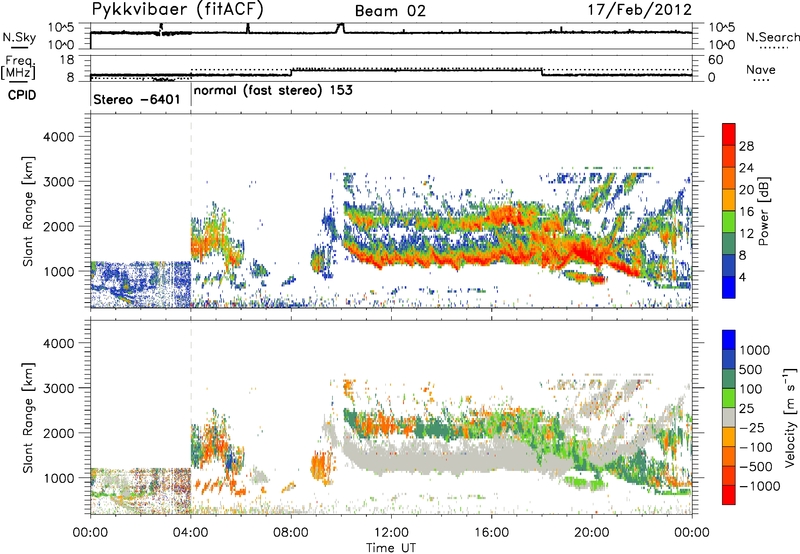Click 'Slant Range [km]' label of the power panel
Screen dimensions: 800x554
coord(28,211)
